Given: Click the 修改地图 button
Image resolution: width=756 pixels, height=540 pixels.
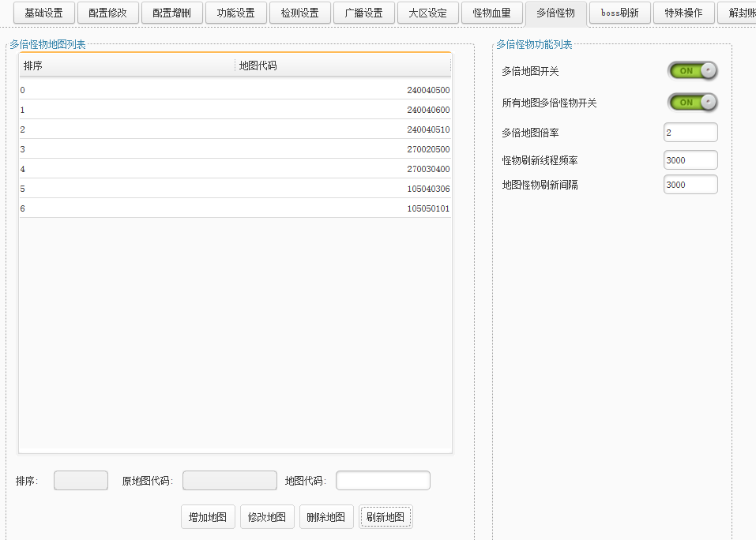Looking at the screenshot, I should coord(267,517).
